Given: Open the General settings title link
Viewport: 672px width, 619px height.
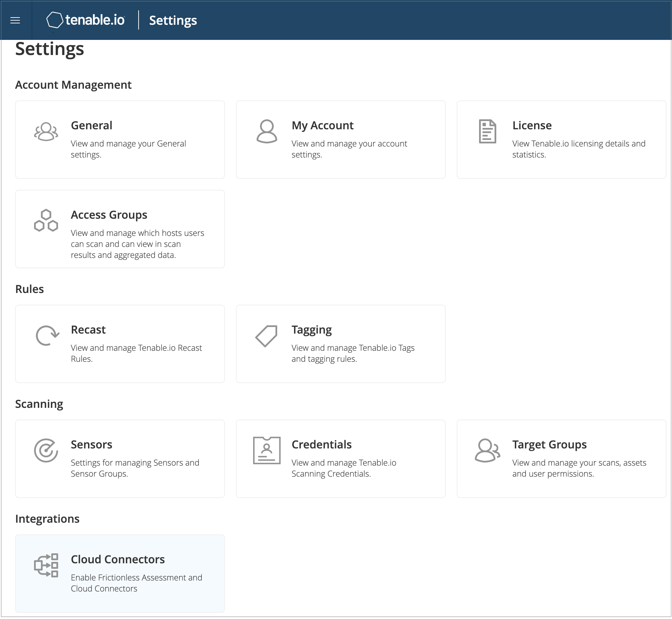Looking at the screenshot, I should pos(91,126).
